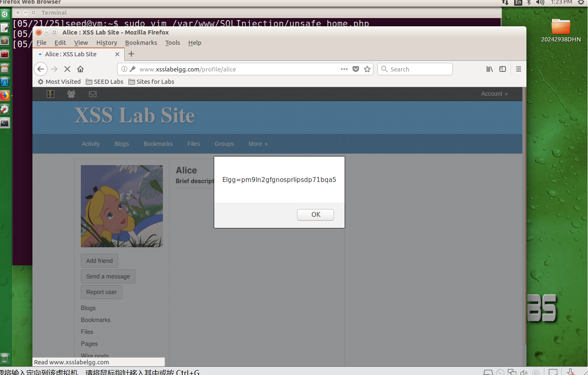Click Add friend button
This screenshot has height=375, width=588.
click(x=99, y=261)
